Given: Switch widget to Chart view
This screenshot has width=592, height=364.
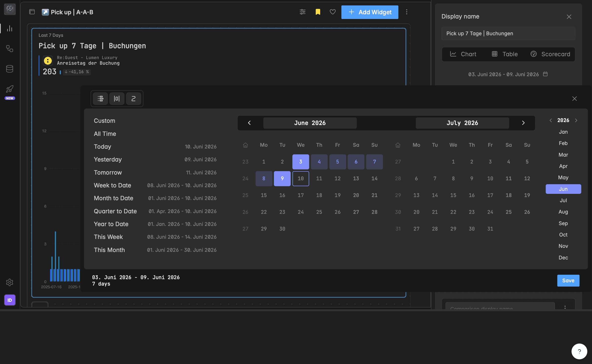Looking at the screenshot, I should tap(463, 54).
